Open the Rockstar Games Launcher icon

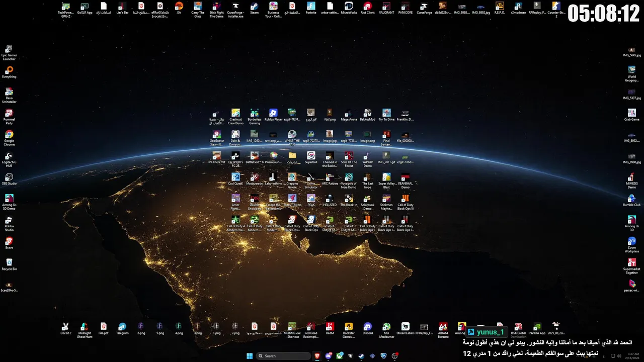[349, 330]
